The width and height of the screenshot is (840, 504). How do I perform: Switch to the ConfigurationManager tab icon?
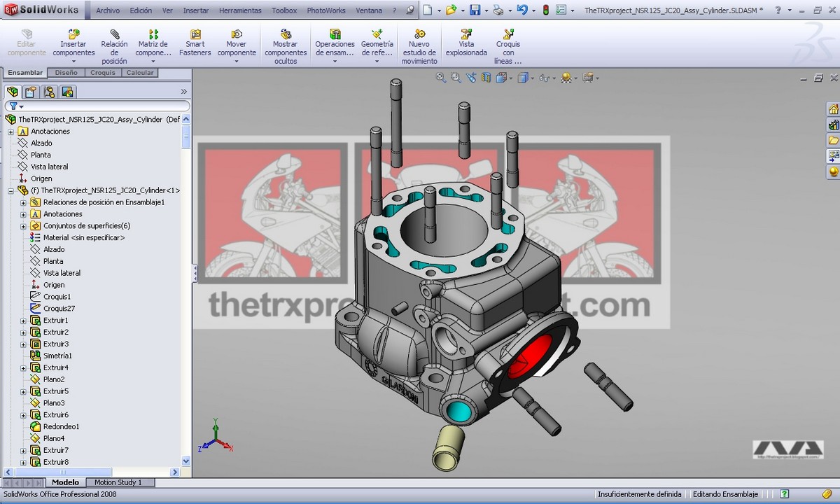tap(49, 92)
